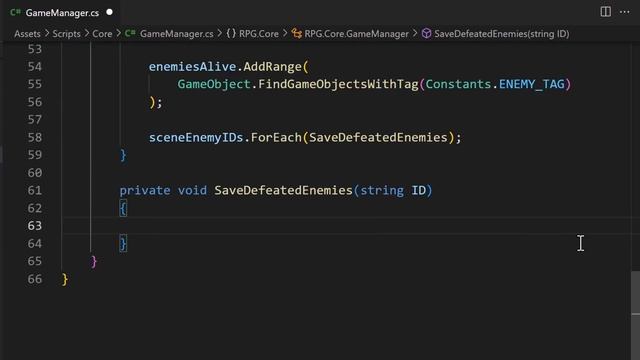Click the ID parameter on line 61
Screen dimensions: 640x360
click(x=418, y=191)
